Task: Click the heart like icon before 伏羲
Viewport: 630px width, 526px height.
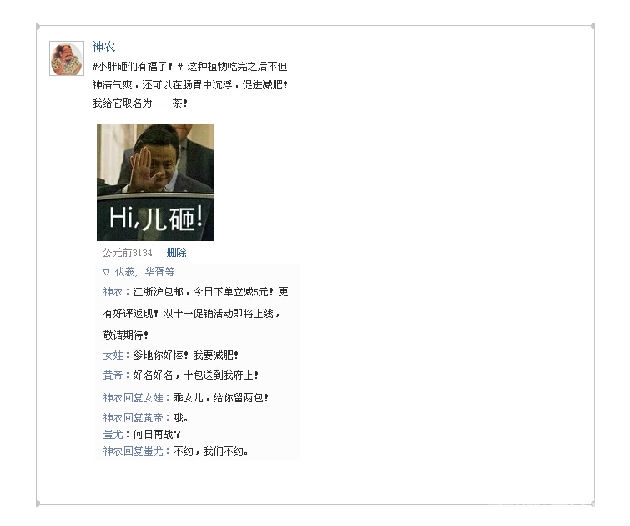Action: [106, 272]
